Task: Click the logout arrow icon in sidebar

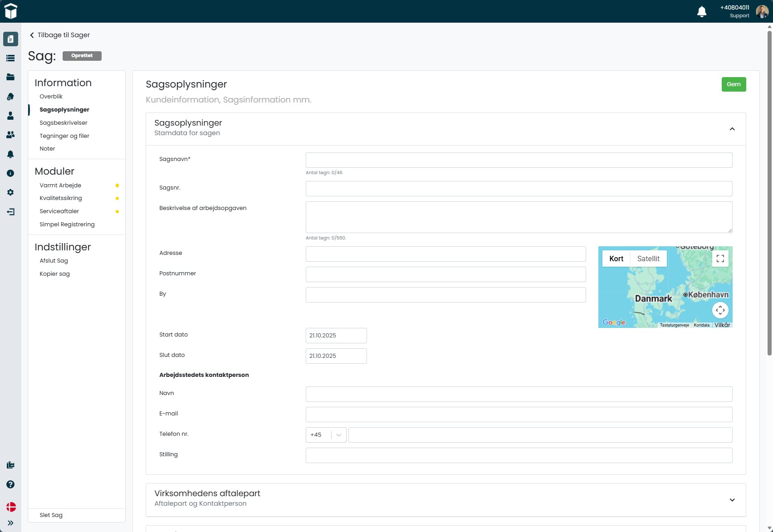Action: point(10,212)
